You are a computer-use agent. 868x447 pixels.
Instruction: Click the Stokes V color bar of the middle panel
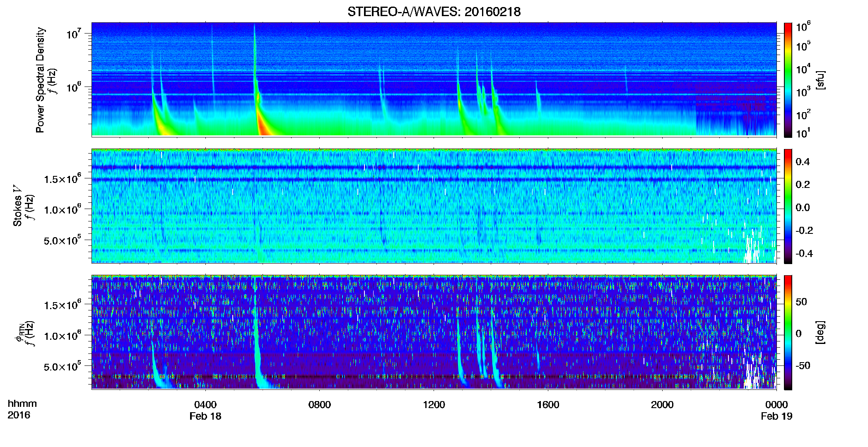(788, 206)
